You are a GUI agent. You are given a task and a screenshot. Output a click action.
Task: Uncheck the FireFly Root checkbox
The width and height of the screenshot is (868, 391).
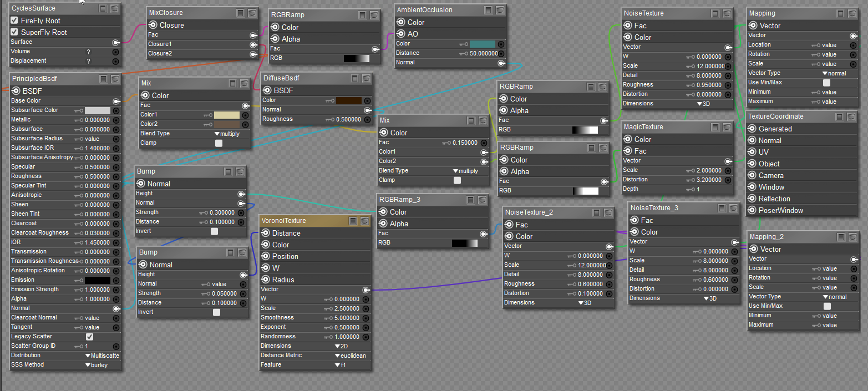14,21
